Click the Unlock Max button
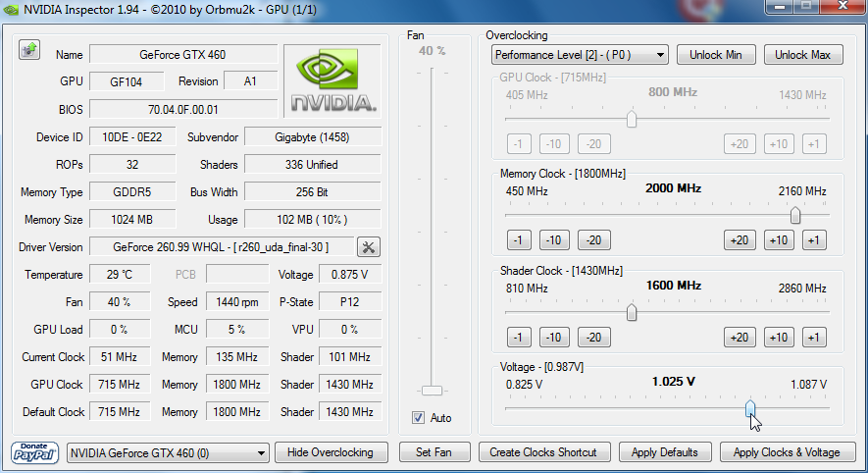This screenshot has width=868, height=473. (802, 55)
